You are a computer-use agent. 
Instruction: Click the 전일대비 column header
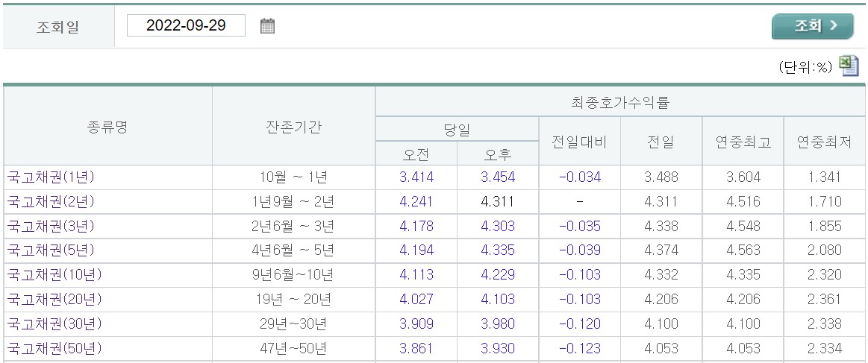coord(579,142)
